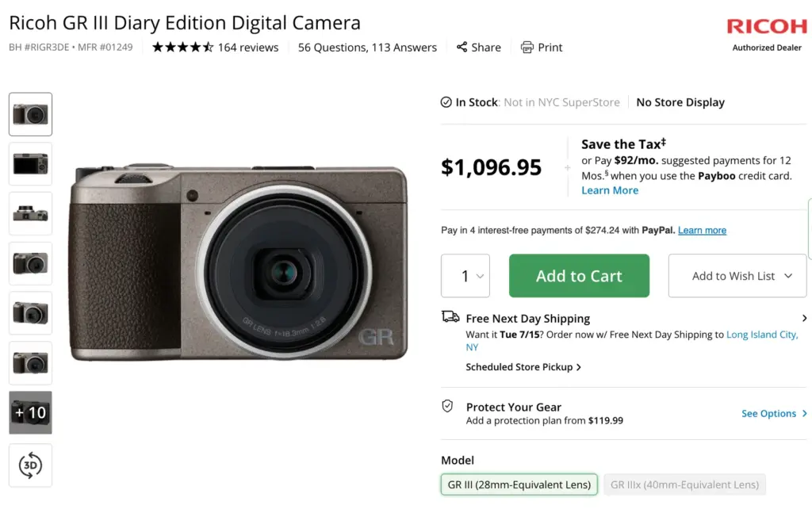Image resolution: width=812 pixels, height=509 pixels.
Task: Show the +10 more images thumbnail
Action: point(30,412)
